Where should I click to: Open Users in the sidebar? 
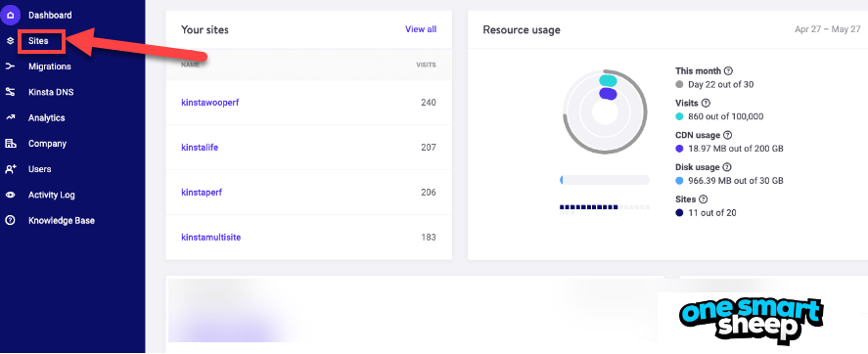[40, 169]
